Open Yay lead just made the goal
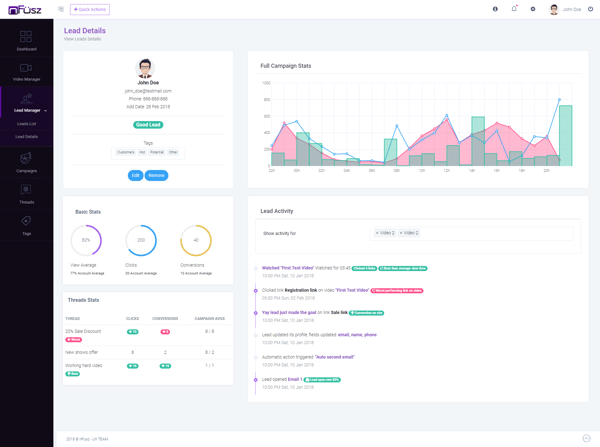Screen dimensions: 600x447 tap(289, 312)
